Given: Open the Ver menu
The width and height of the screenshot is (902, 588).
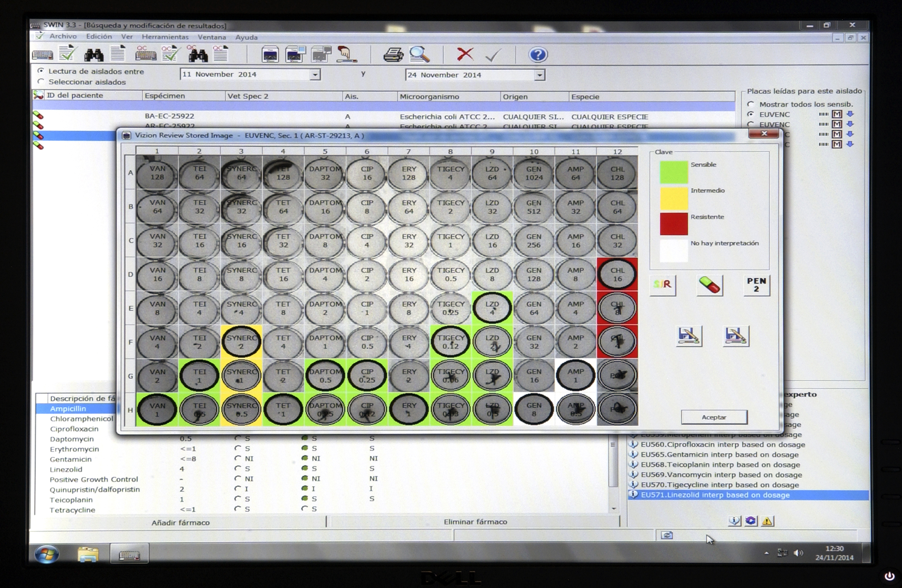Looking at the screenshot, I should pos(127,37).
